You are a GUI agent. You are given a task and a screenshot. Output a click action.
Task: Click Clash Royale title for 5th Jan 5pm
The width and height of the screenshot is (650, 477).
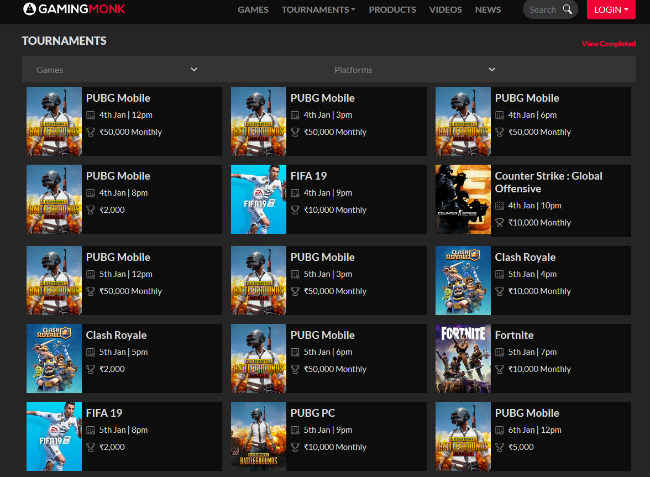(116, 335)
